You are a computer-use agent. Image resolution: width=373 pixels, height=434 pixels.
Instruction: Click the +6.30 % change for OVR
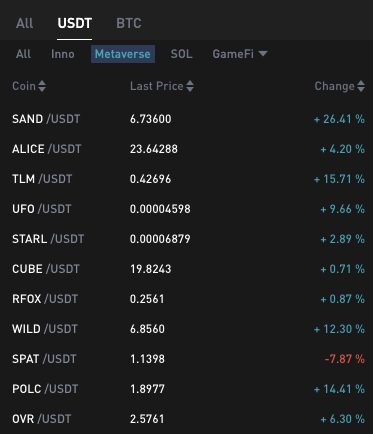(342, 419)
